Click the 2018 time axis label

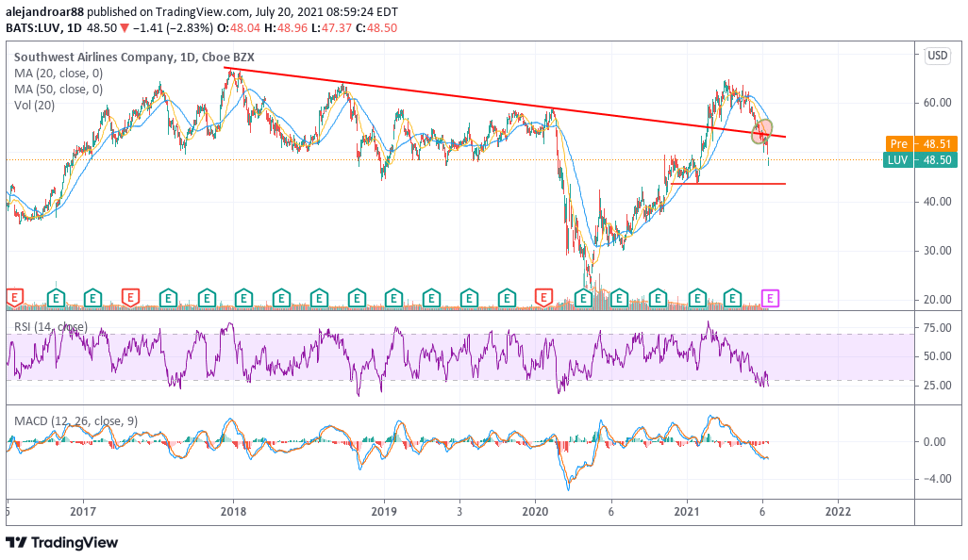pyautogui.click(x=233, y=511)
